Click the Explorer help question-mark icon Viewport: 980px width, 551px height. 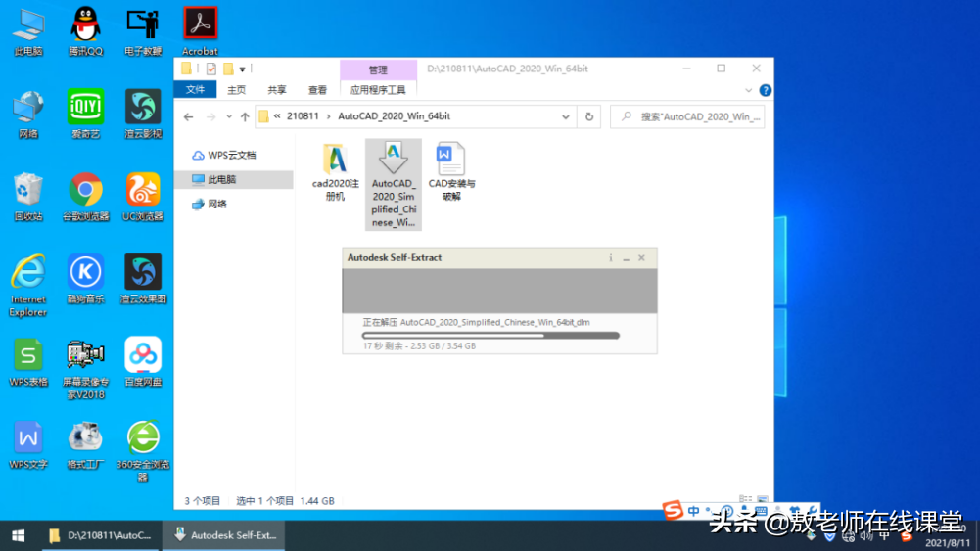pyautogui.click(x=765, y=91)
